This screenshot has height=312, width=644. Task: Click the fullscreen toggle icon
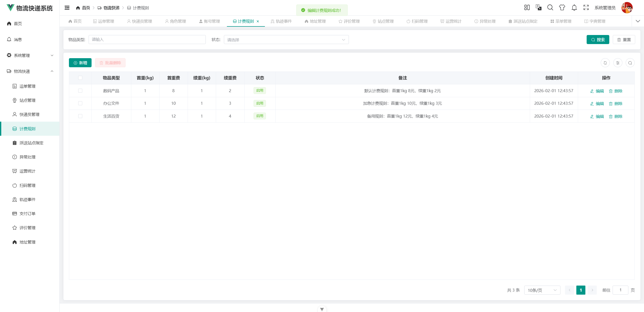tap(586, 8)
